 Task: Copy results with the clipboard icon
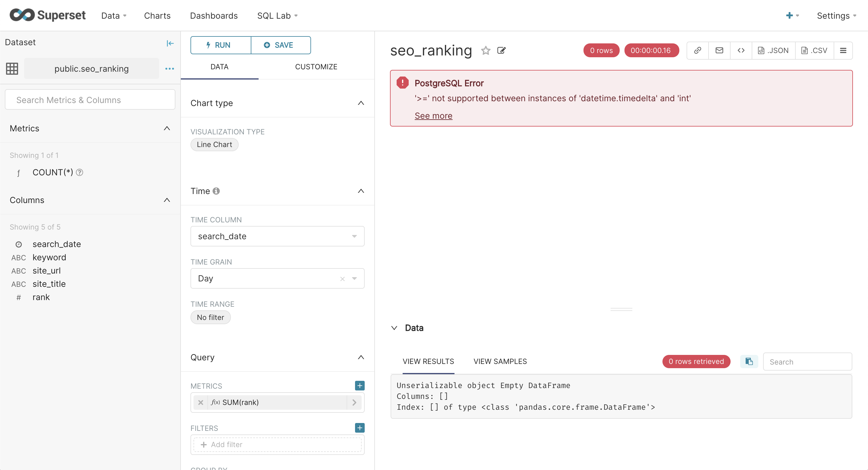click(x=749, y=361)
